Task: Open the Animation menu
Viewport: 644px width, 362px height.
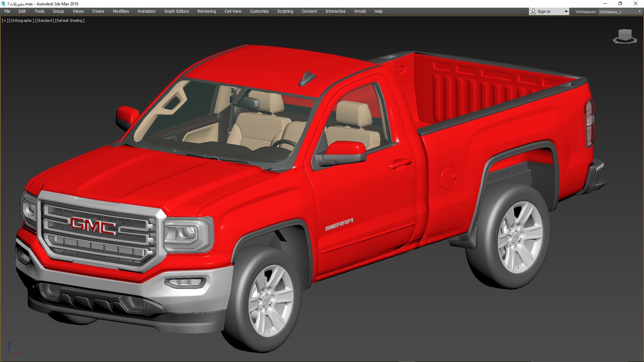Action: 147,11
